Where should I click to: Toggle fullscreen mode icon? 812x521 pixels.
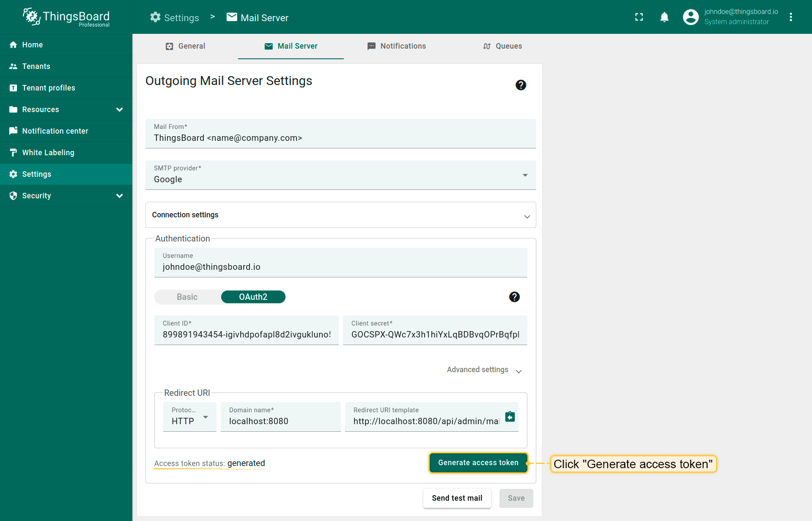click(x=639, y=17)
